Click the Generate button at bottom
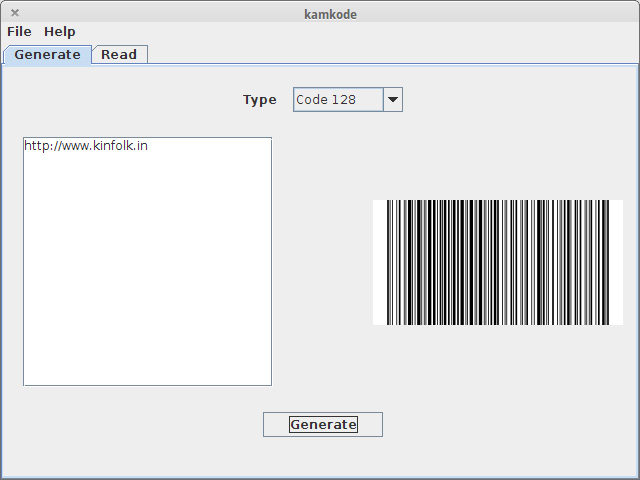Image resolution: width=640 pixels, height=480 pixels. click(323, 424)
